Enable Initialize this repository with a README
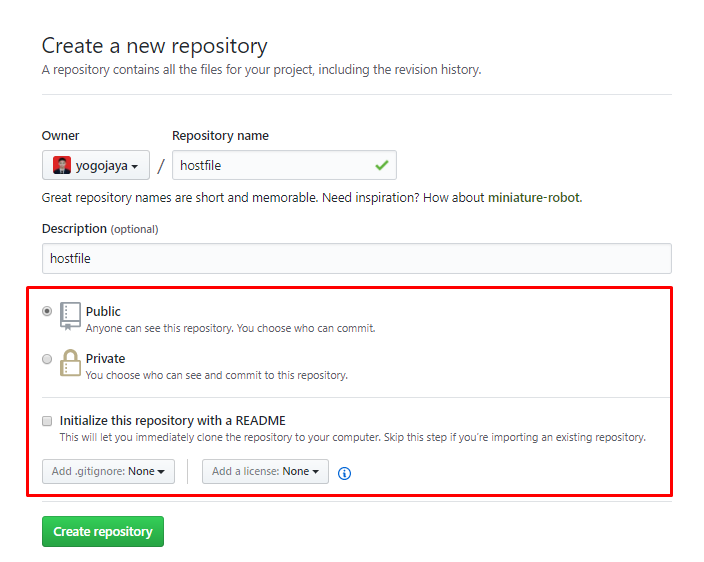 pyautogui.click(x=47, y=421)
